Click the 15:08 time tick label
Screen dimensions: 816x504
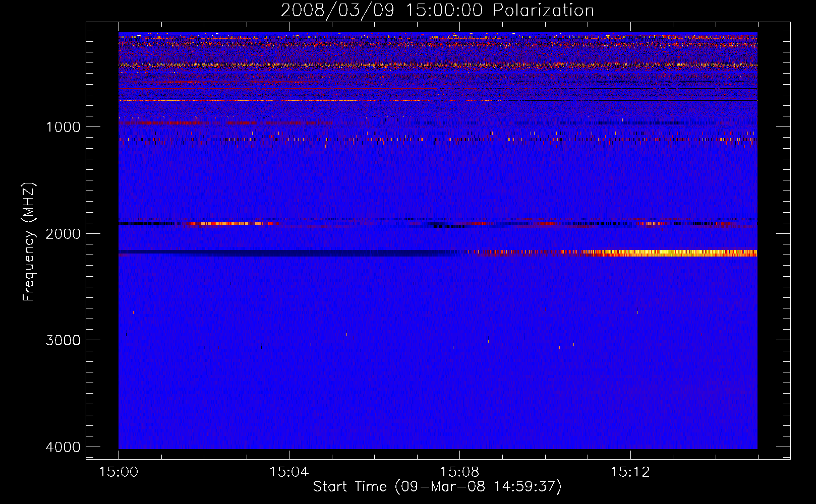459,472
